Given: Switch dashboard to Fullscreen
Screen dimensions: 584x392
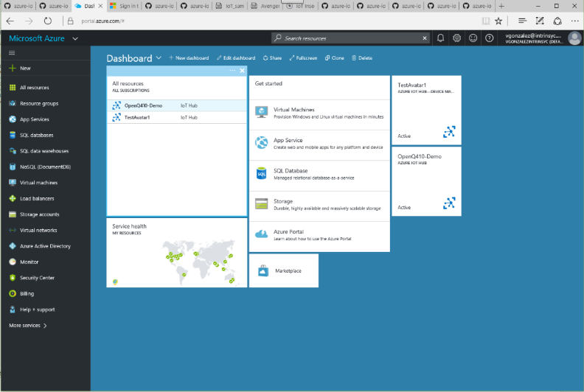Looking at the screenshot, I should 303,58.
